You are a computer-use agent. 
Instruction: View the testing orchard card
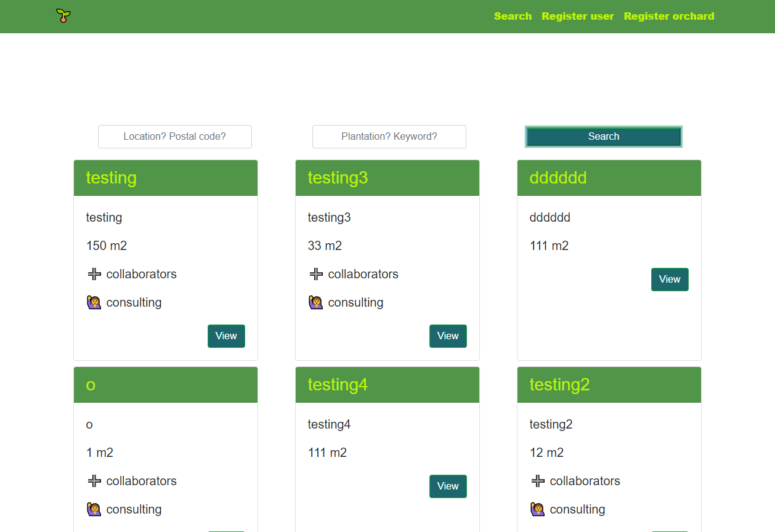tap(226, 336)
